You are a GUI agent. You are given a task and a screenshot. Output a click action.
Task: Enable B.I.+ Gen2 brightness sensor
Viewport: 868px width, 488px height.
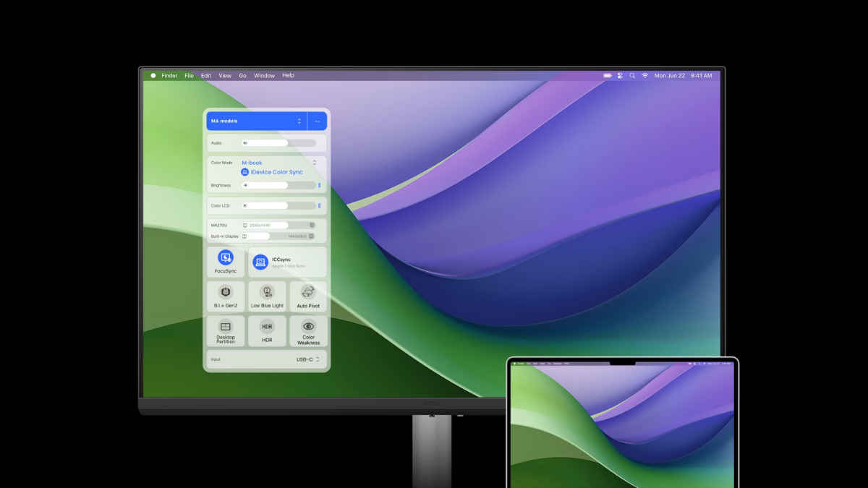click(226, 293)
